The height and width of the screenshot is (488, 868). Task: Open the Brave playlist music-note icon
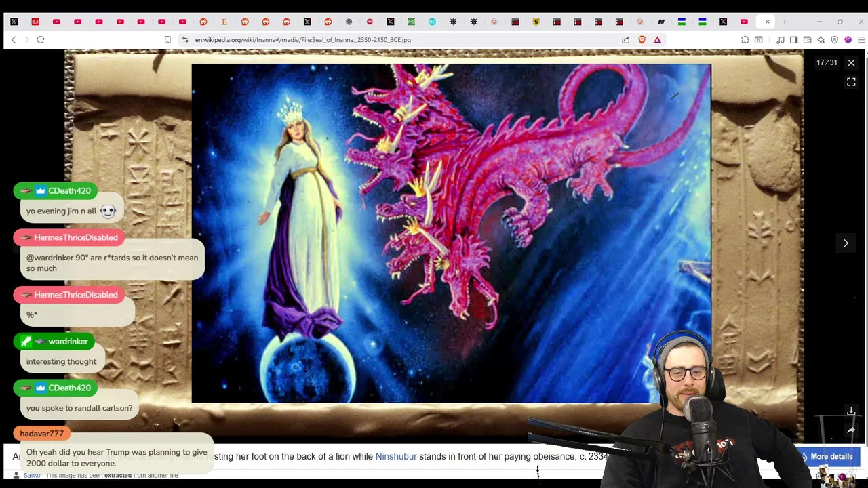(781, 40)
